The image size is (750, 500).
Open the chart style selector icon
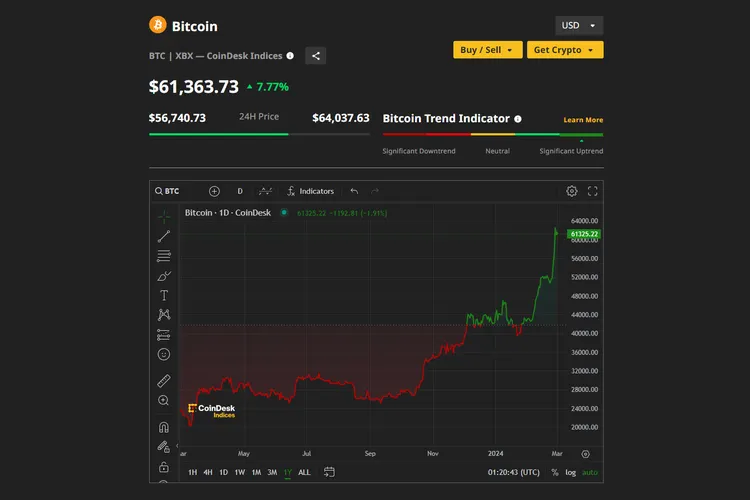(x=265, y=191)
